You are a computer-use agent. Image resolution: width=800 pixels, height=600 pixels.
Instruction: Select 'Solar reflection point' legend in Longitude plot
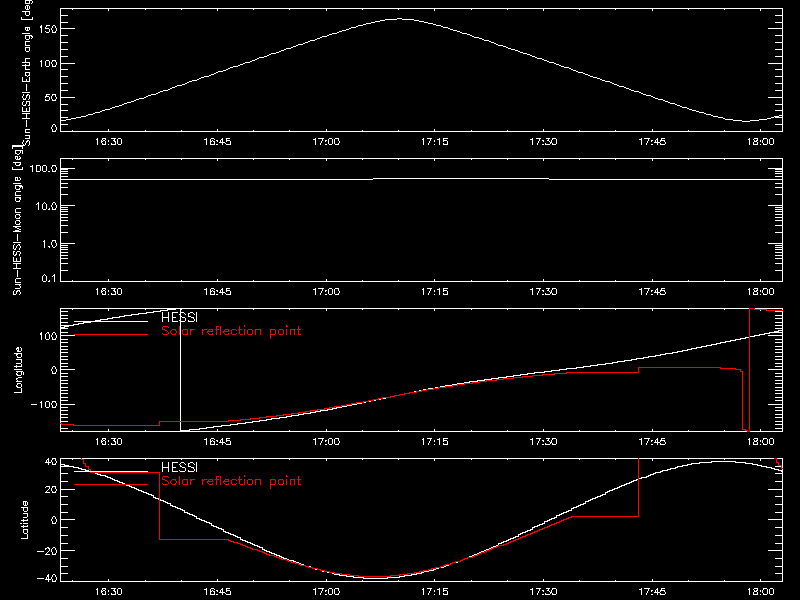231,331
